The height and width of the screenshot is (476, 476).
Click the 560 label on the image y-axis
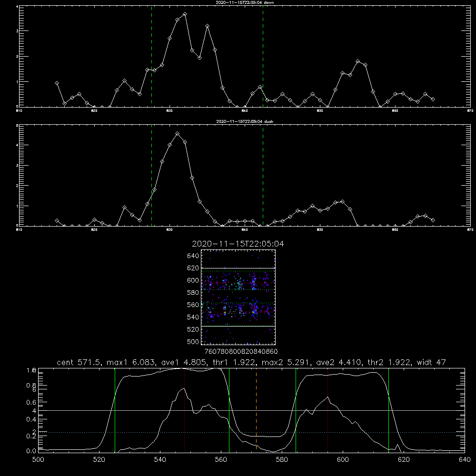tap(193, 305)
